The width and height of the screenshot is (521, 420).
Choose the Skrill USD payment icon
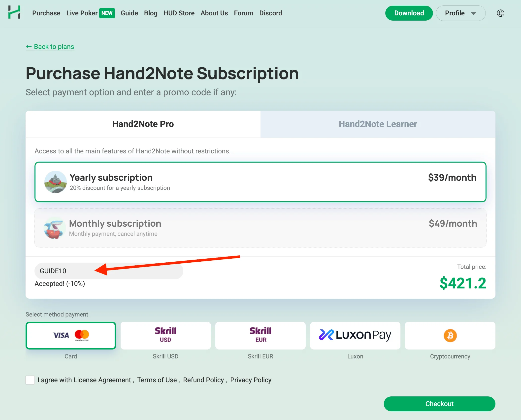point(165,336)
